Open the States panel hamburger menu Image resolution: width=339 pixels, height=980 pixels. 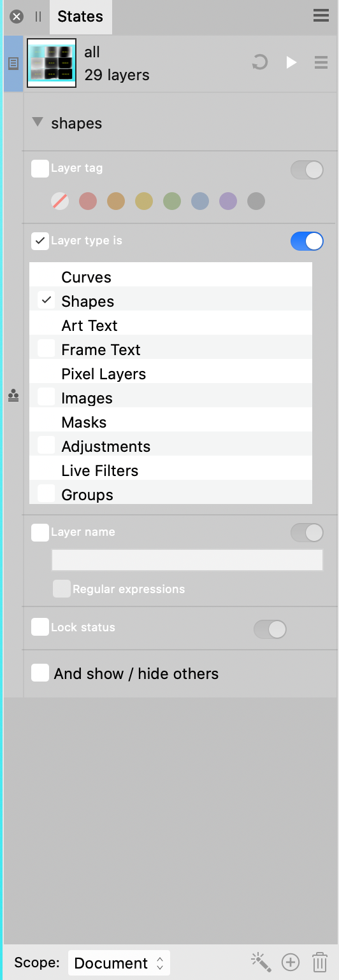pos(321,16)
